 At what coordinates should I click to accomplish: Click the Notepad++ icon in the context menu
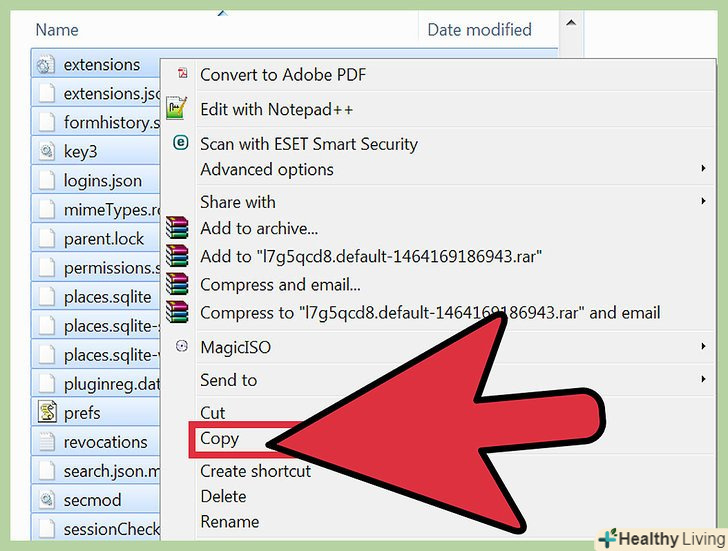point(176,108)
